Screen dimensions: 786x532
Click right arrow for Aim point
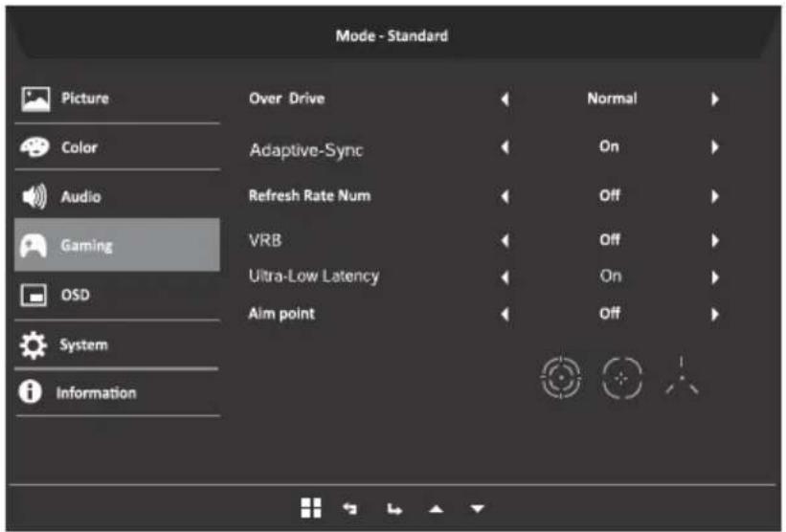coord(715,315)
